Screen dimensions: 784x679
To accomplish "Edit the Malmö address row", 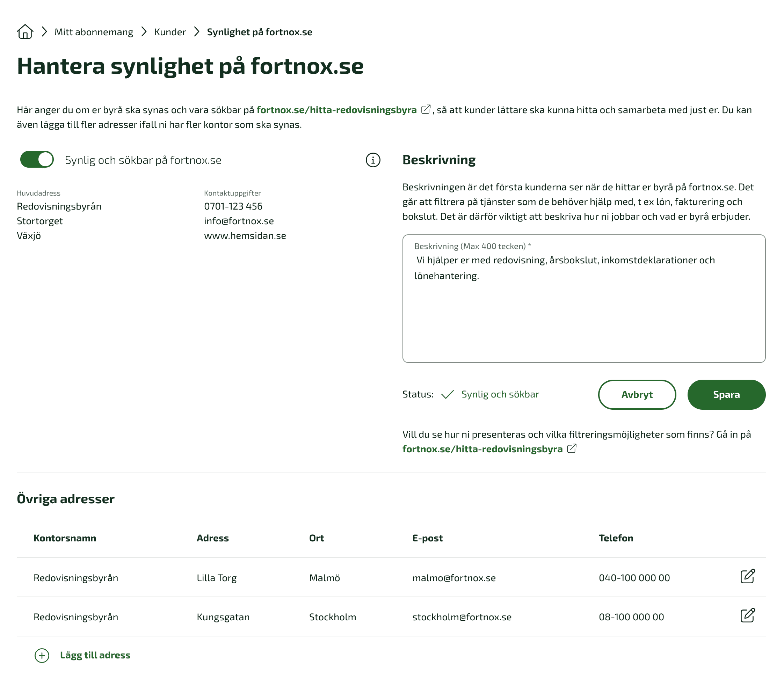I will 747,576.
